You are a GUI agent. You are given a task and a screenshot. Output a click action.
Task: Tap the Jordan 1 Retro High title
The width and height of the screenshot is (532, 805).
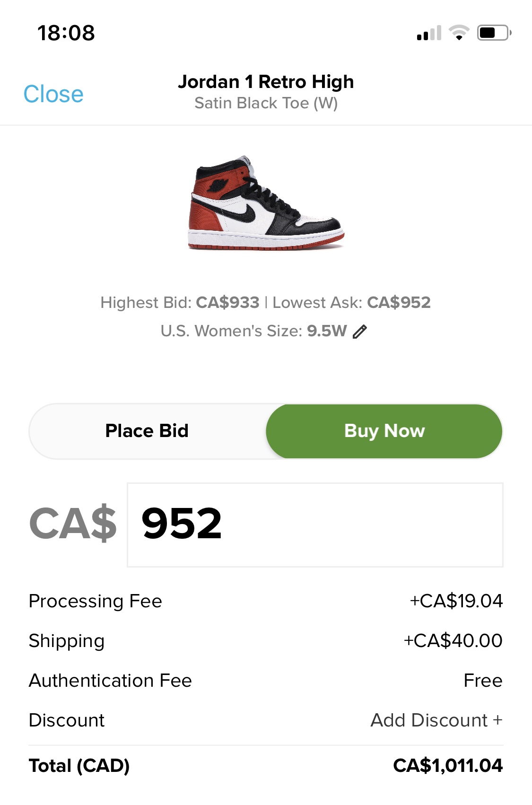click(266, 82)
